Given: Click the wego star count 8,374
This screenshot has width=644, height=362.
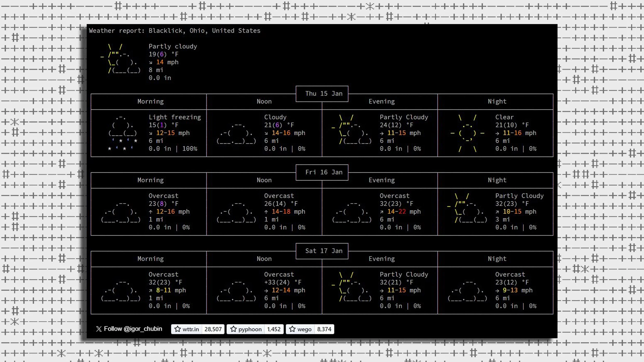Looking at the screenshot, I should pyautogui.click(x=324, y=329).
